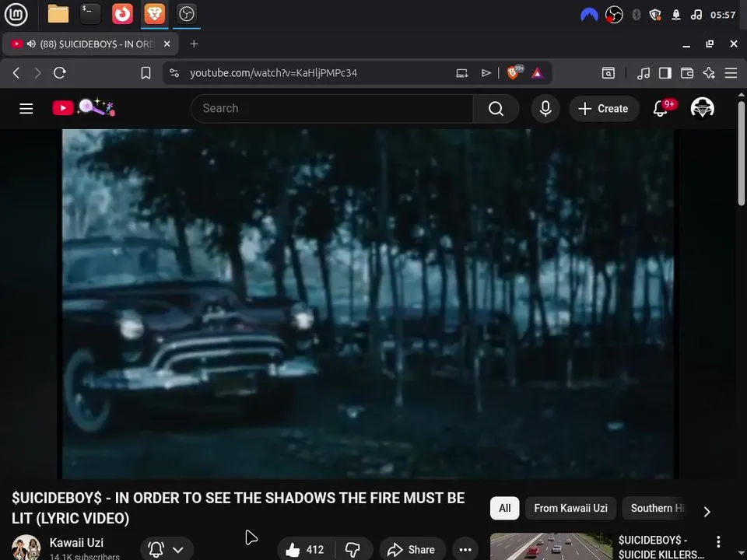Select the $UICIDEBOY$ YouTube tab
This screenshot has height=560, width=747.
[x=90, y=44]
